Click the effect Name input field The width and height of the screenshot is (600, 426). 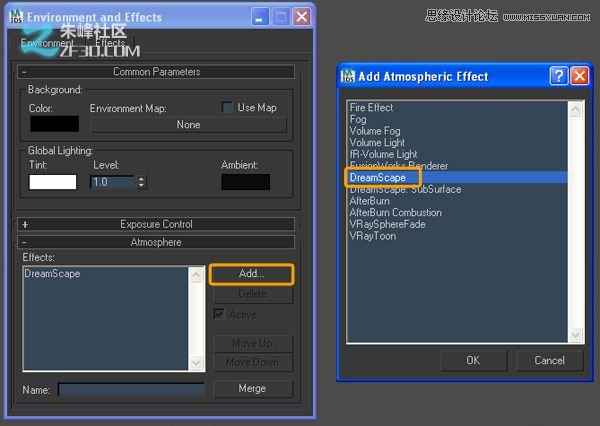[x=130, y=389]
